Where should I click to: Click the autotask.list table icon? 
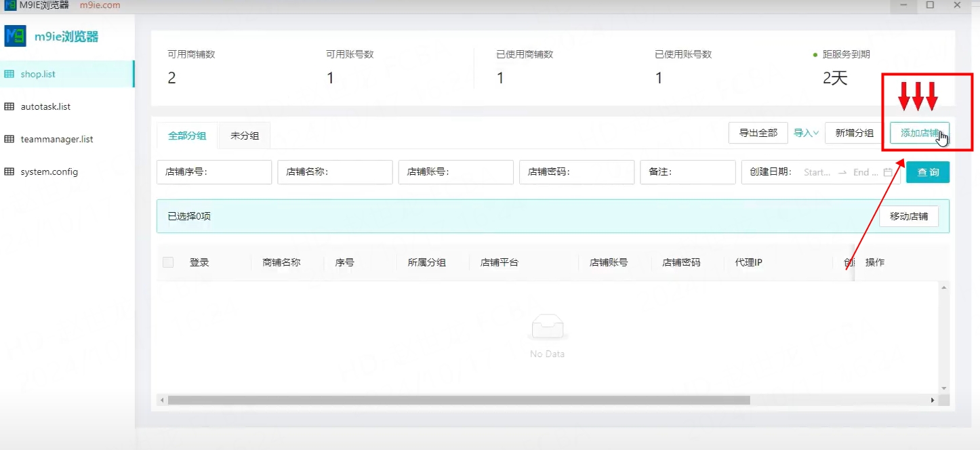coord(9,106)
